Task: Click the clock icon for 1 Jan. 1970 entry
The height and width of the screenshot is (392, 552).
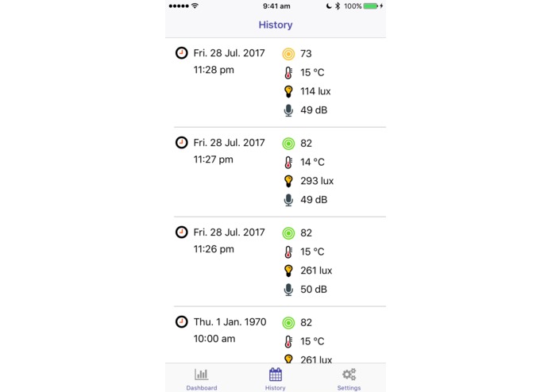Action: (x=182, y=321)
